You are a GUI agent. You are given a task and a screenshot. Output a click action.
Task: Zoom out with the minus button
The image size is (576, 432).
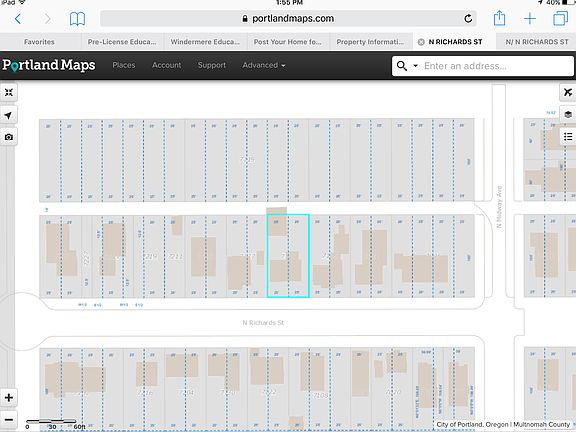9,420
